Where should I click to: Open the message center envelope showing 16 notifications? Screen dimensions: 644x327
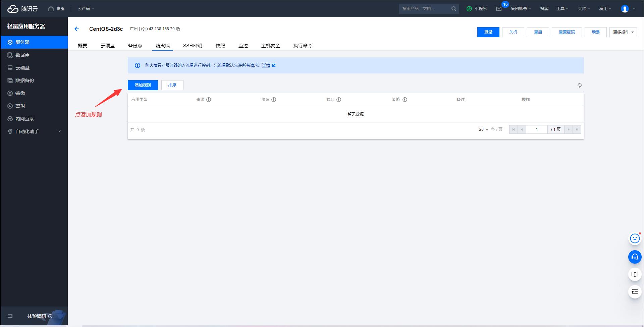click(499, 8)
